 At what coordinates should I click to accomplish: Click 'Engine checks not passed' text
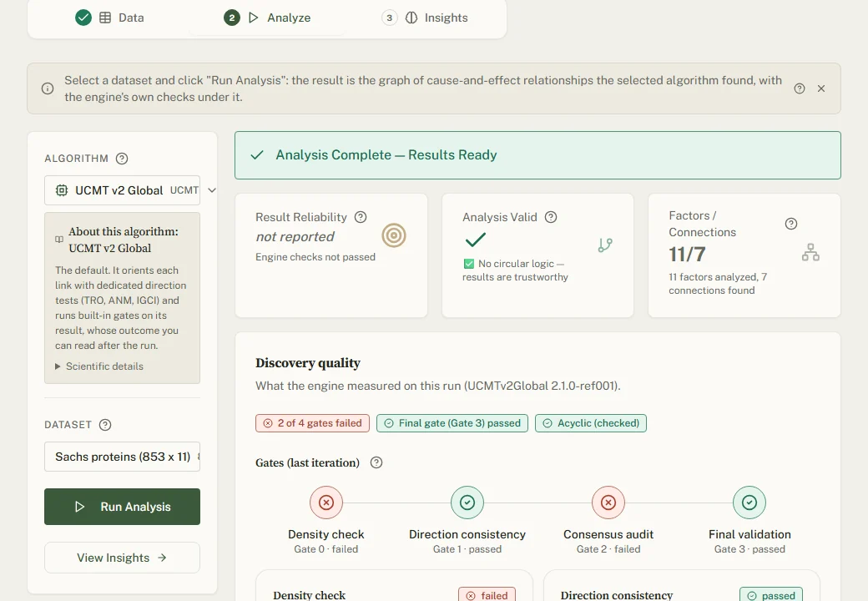(315, 257)
